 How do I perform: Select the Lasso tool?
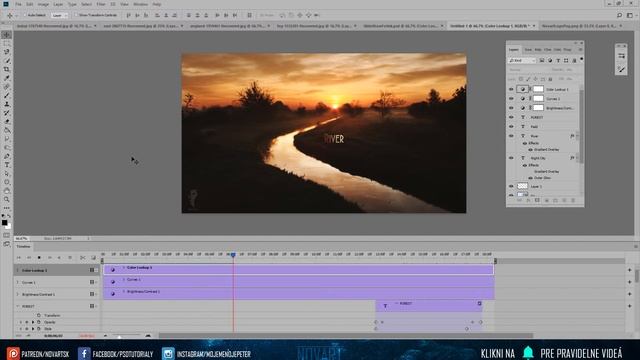[7, 52]
